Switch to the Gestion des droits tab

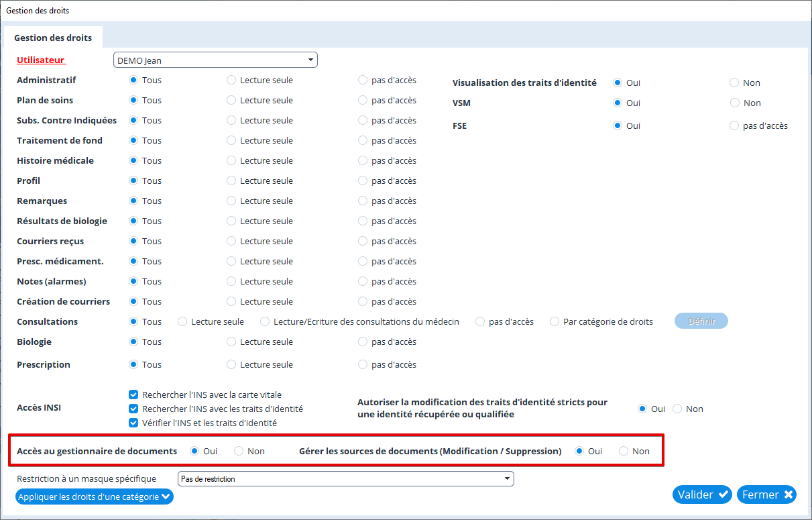[53, 38]
